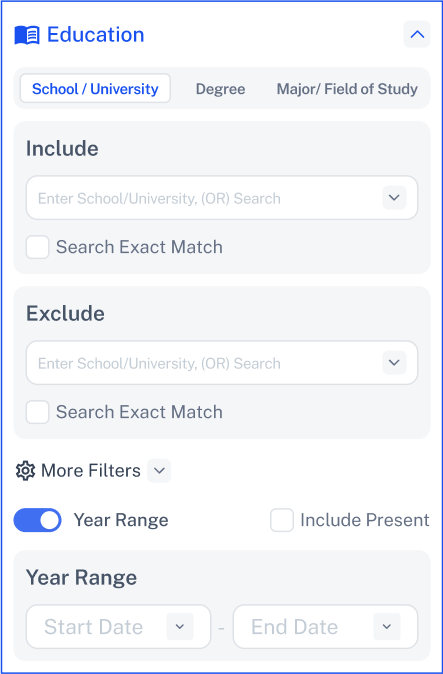Check Search Exact Match under Include

tap(37, 247)
